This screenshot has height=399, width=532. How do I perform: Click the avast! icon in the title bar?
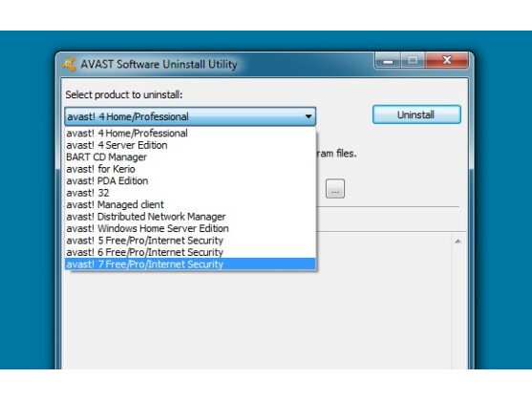[x=69, y=64]
